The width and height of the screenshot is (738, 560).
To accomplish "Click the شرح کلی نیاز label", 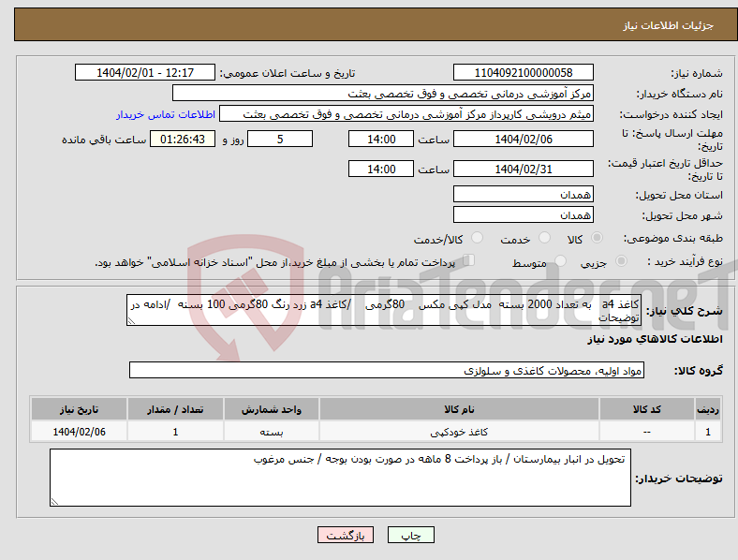I will (x=685, y=311).
